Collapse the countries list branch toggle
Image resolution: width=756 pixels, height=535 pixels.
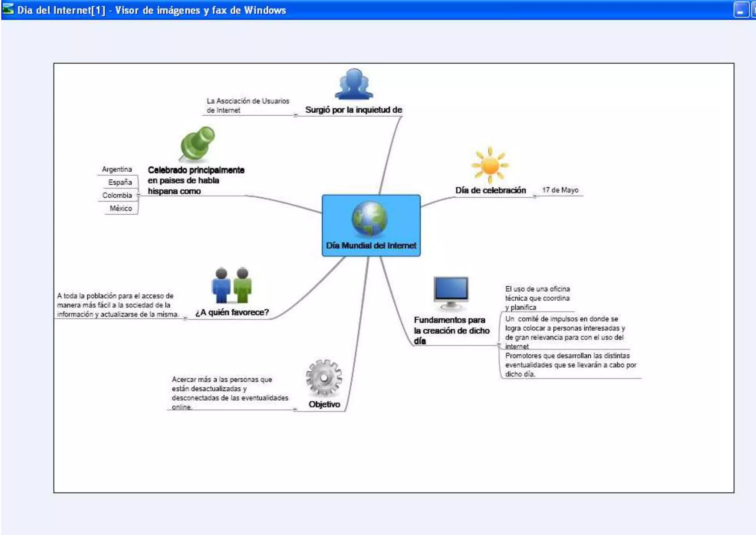coord(138,195)
